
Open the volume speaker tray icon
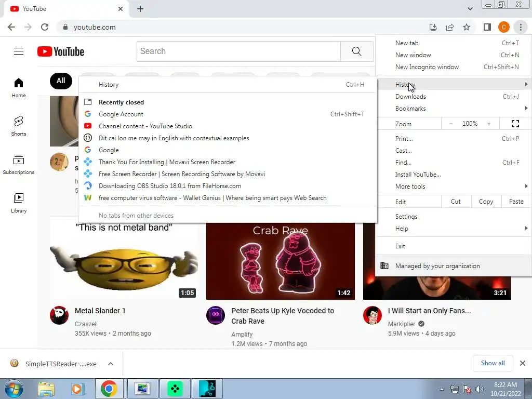click(x=480, y=389)
